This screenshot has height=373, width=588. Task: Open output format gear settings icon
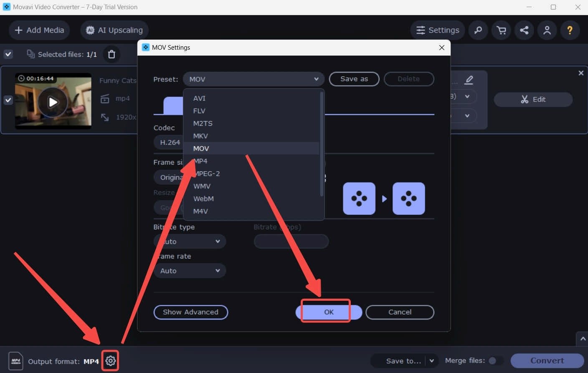coord(110,360)
